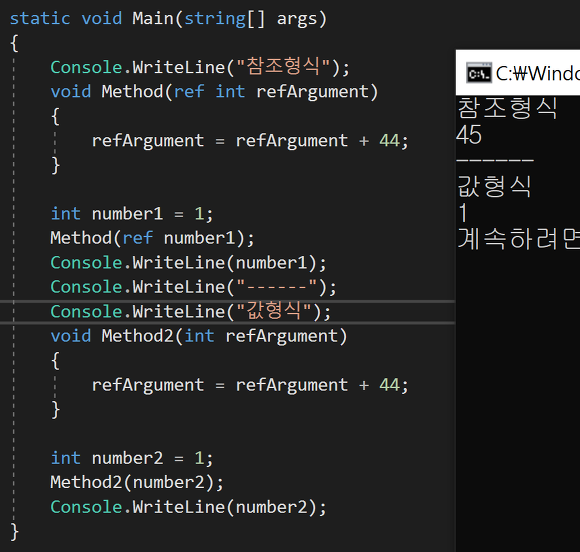Click console output '참조형식'
Viewport: 580px width, 552px height.
click(507, 108)
